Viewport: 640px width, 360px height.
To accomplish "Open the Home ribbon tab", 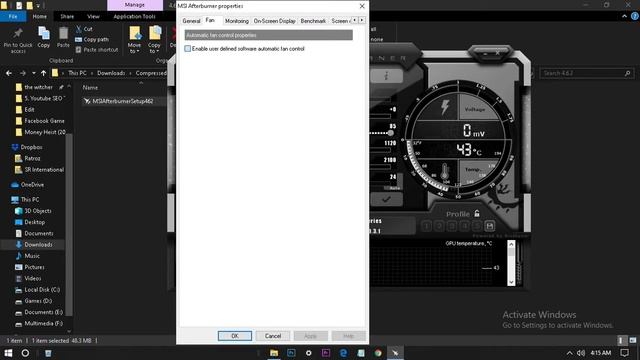I will click(40, 16).
